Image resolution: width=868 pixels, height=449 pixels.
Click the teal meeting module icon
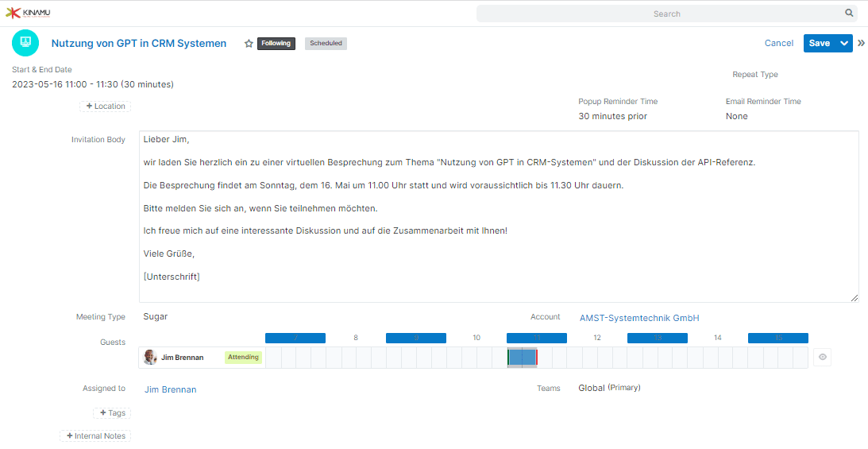(25, 43)
